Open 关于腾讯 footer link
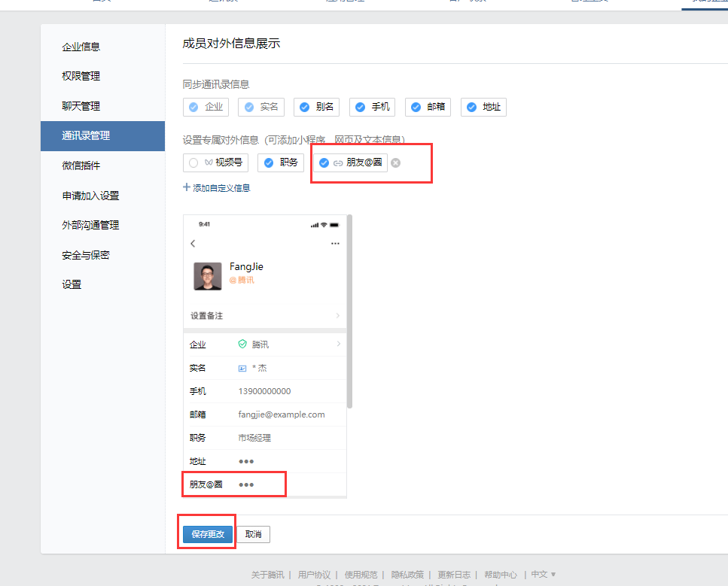Image resolution: width=728 pixels, height=586 pixels. point(267,575)
